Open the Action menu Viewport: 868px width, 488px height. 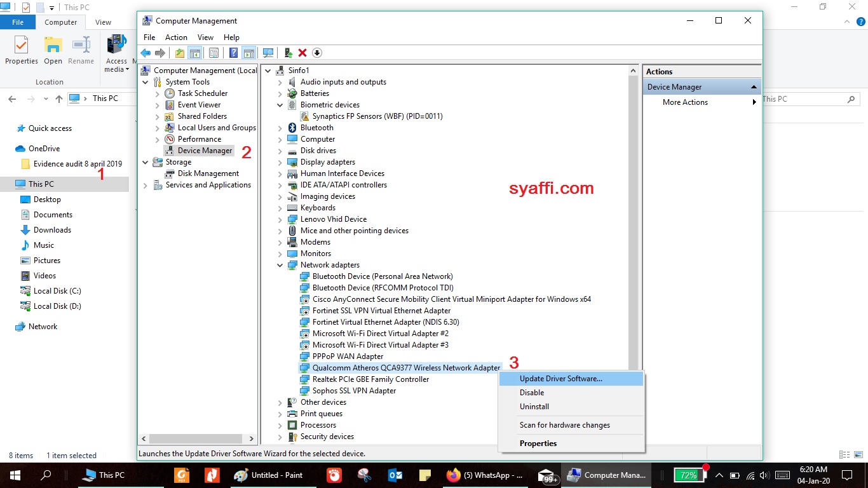[176, 37]
